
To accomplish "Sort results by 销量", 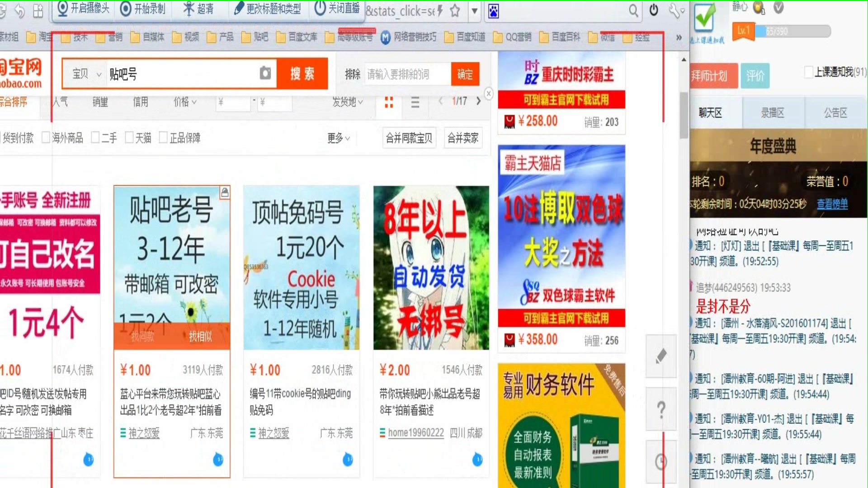I will (x=100, y=102).
